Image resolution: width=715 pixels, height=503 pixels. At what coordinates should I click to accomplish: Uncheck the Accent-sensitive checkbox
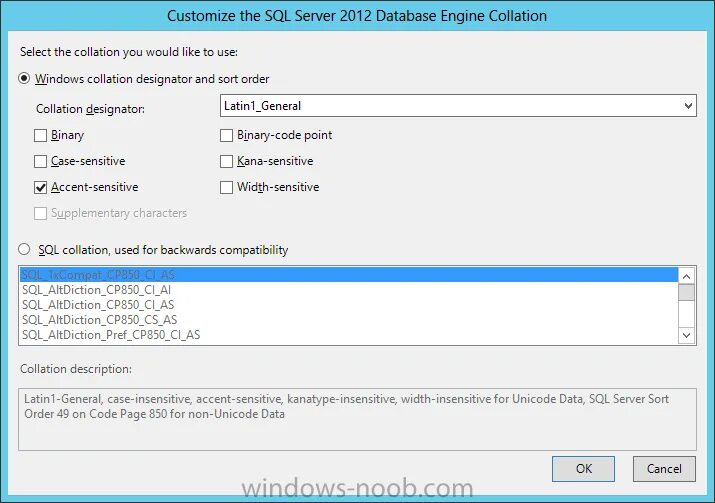pos(40,187)
